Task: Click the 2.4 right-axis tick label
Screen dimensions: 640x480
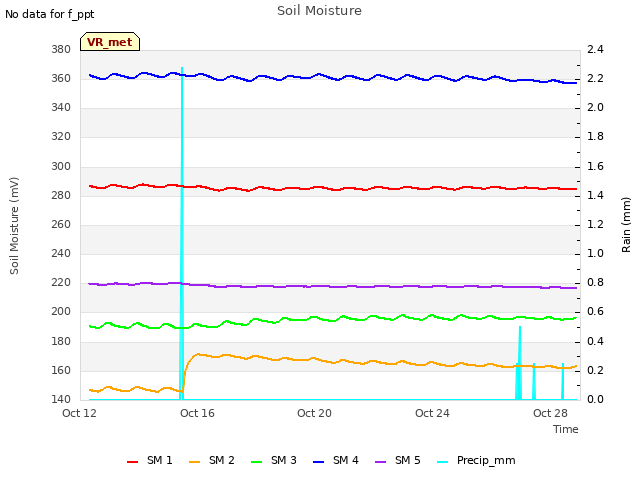Action: 595,49
